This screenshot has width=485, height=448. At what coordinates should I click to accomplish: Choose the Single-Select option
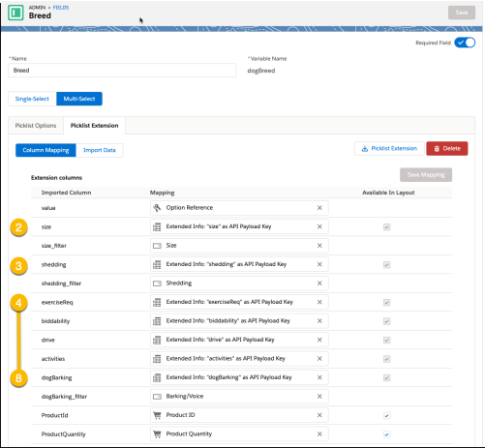32,99
